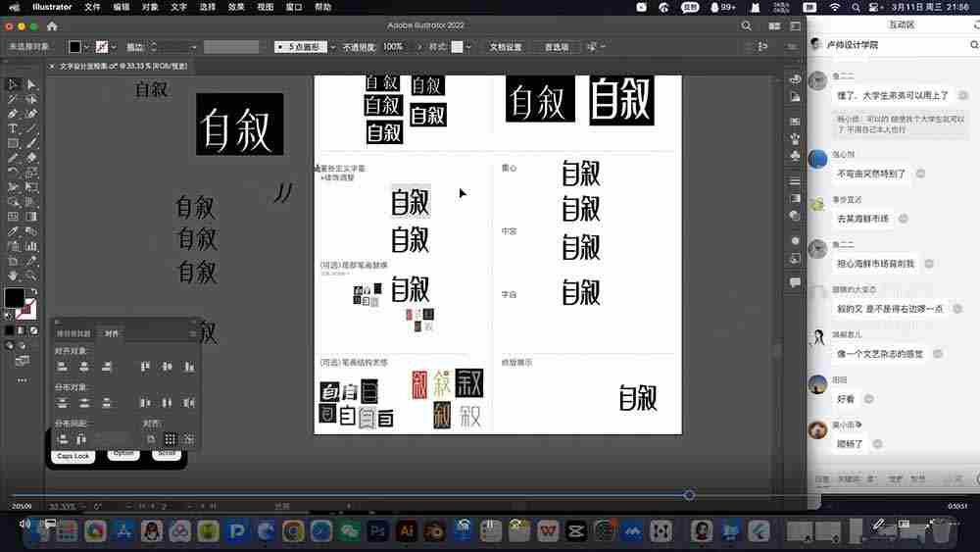This screenshot has height=552, width=980.
Task: Open Illustrator search magnifier icon
Action: click(x=746, y=26)
